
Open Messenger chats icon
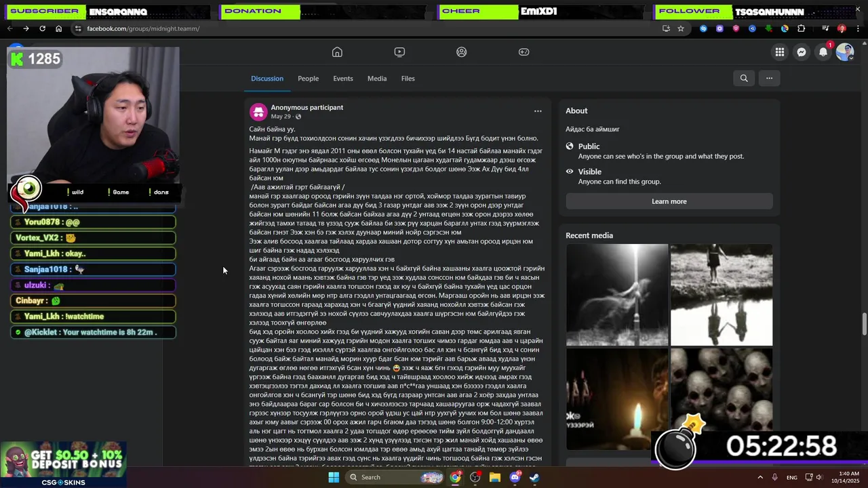tap(802, 52)
